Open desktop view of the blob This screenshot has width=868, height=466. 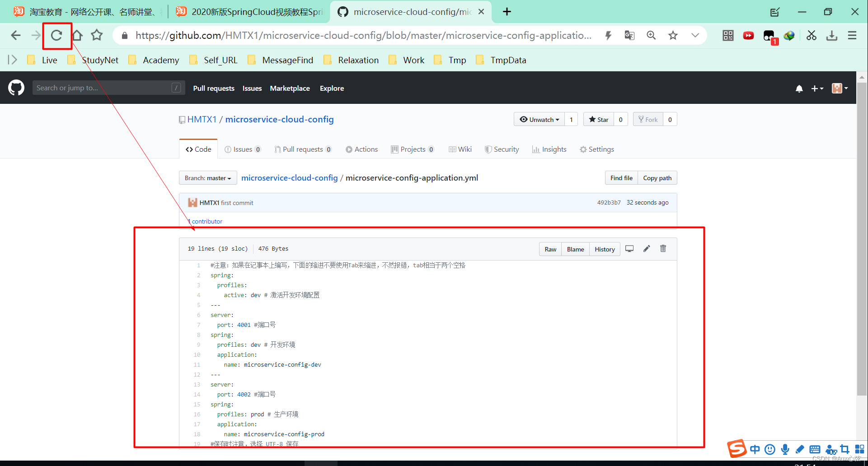click(629, 248)
